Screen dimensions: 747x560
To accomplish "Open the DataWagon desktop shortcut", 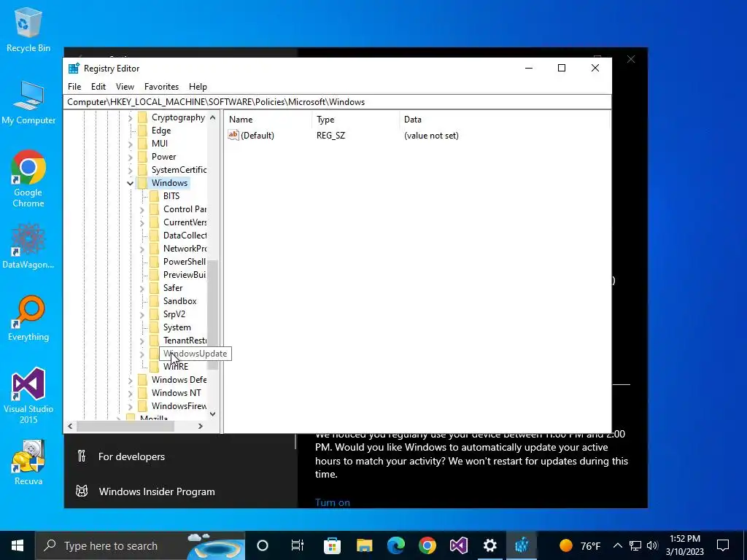I will click(x=28, y=246).
